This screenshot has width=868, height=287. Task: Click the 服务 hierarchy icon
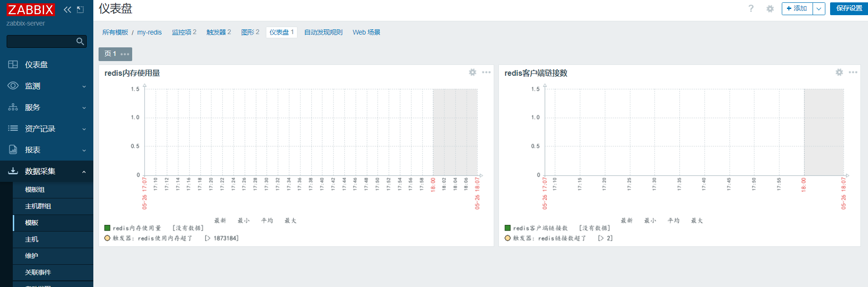[x=13, y=107]
